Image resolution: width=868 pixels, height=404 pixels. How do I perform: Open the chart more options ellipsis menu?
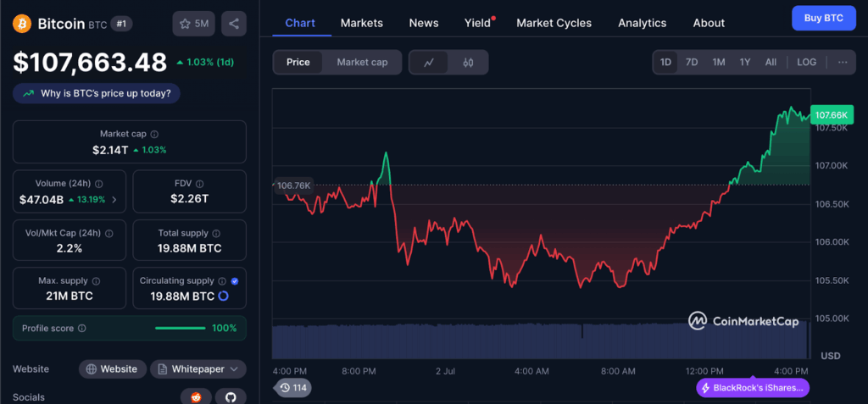click(x=842, y=62)
